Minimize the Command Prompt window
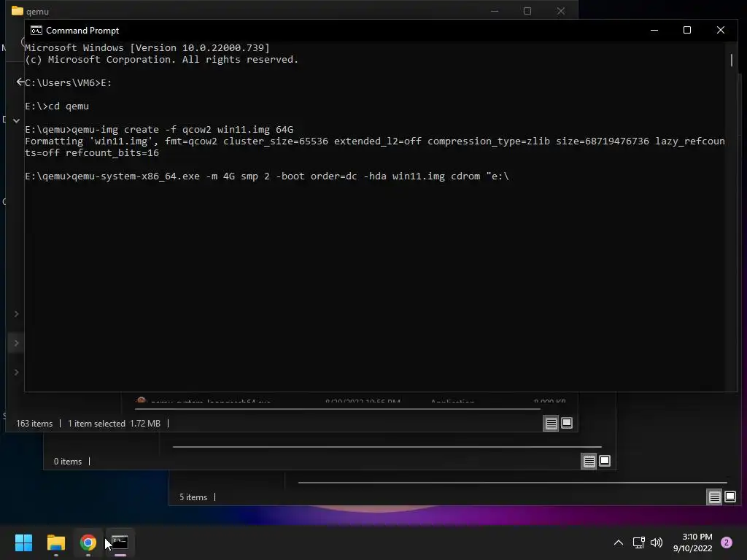This screenshot has width=747, height=560. pos(654,30)
